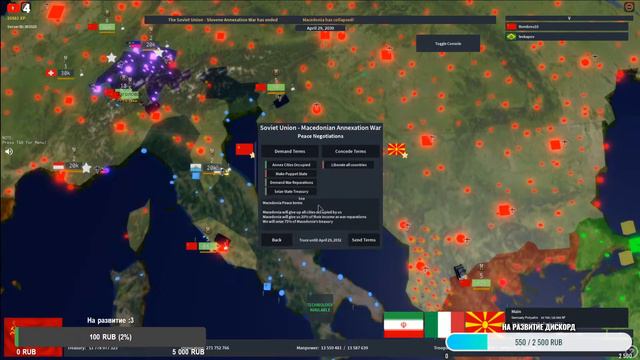Click the speaker sound icon on left edge

pos(9,151)
